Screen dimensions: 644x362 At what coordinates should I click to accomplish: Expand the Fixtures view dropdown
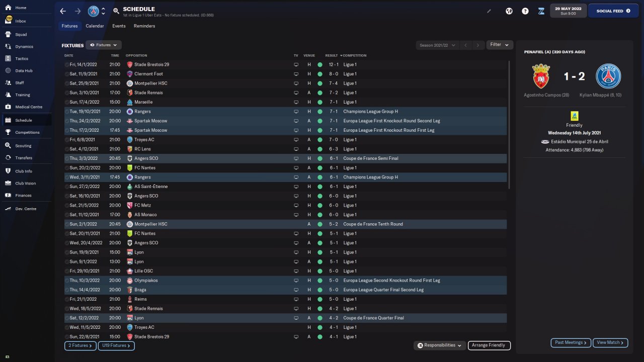pyautogui.click(x=104, y=45)
